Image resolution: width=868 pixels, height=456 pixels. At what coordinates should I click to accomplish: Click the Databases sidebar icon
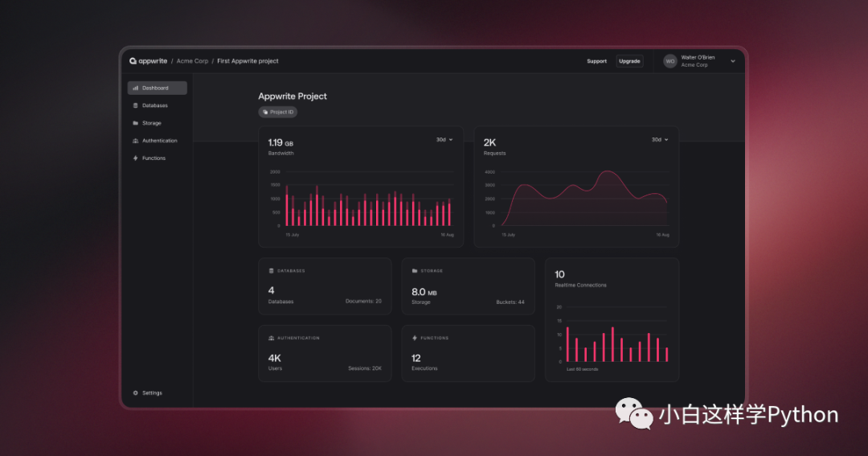pyautogui.click(x=135, y=105)
